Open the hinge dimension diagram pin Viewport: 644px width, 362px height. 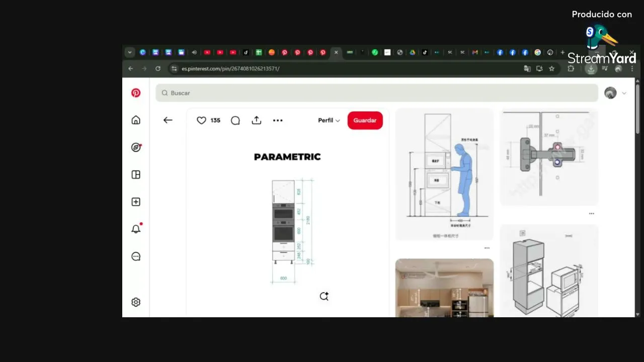549,157
